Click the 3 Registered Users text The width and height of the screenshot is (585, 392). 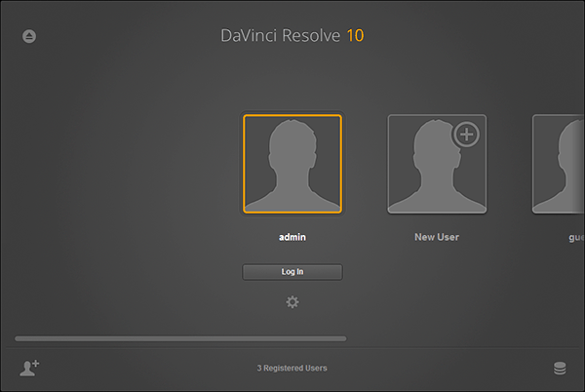292,369
